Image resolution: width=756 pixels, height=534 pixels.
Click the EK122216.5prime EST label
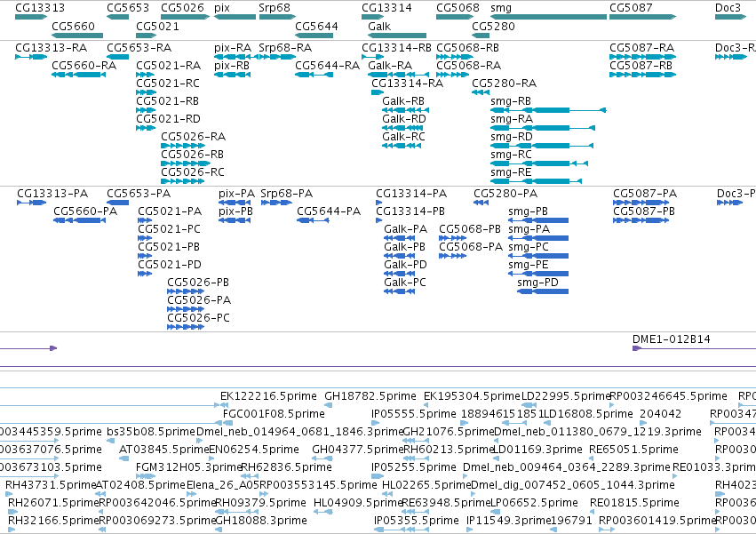(268, 396)
